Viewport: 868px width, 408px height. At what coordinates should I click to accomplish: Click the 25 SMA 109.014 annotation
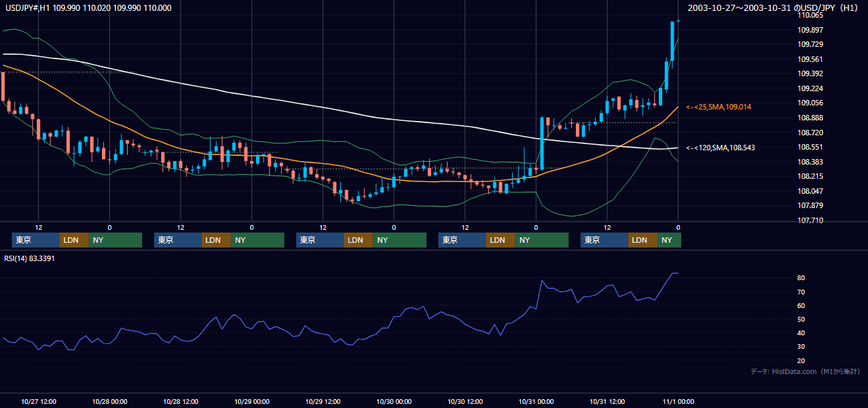click(719, 107)
